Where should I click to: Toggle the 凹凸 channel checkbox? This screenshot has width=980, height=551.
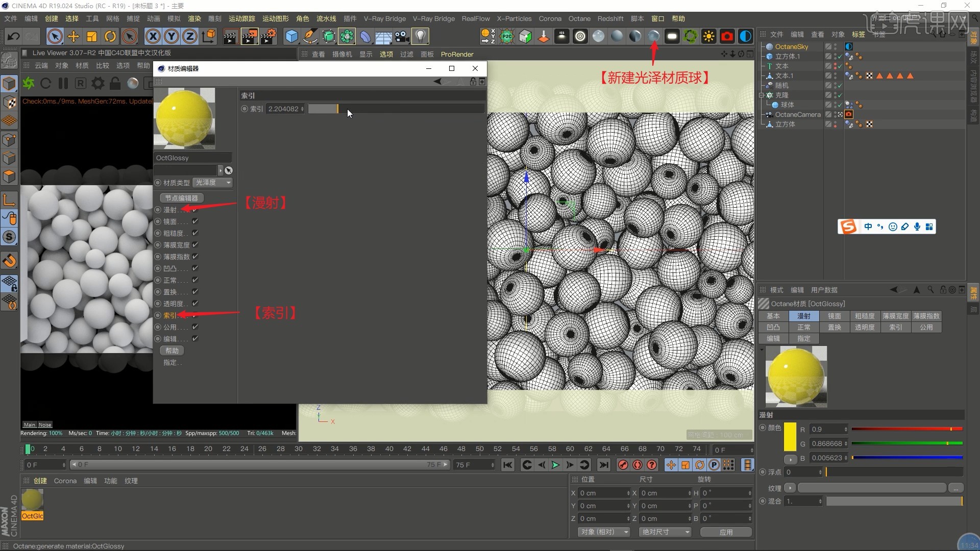(195, 268)
